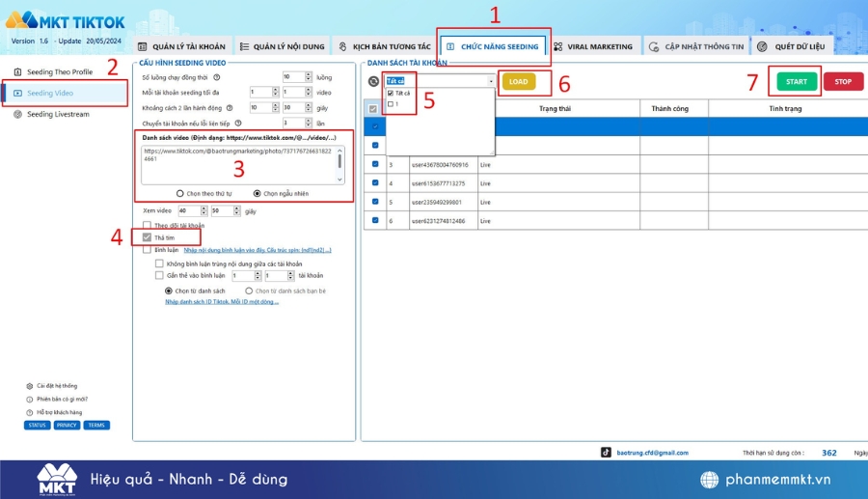Open the Quản Lý Tài Khoản tab
The width and height of the screenshot is (868, 499).
coord(181,46)
